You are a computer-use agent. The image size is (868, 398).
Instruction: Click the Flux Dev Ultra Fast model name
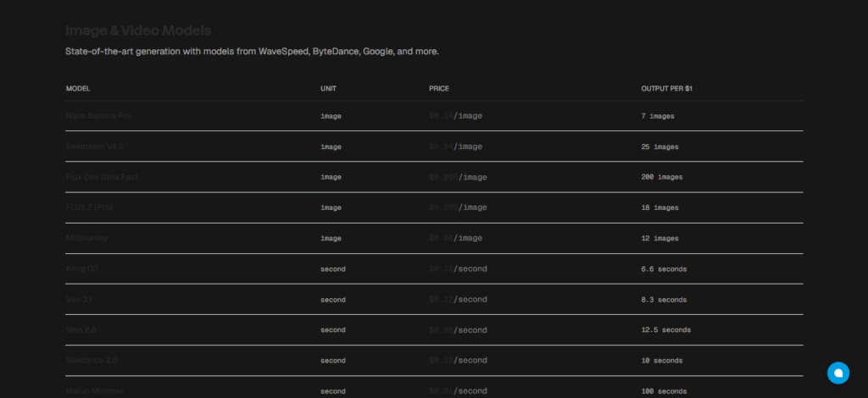pyautogui.click(x=101, y=177)
